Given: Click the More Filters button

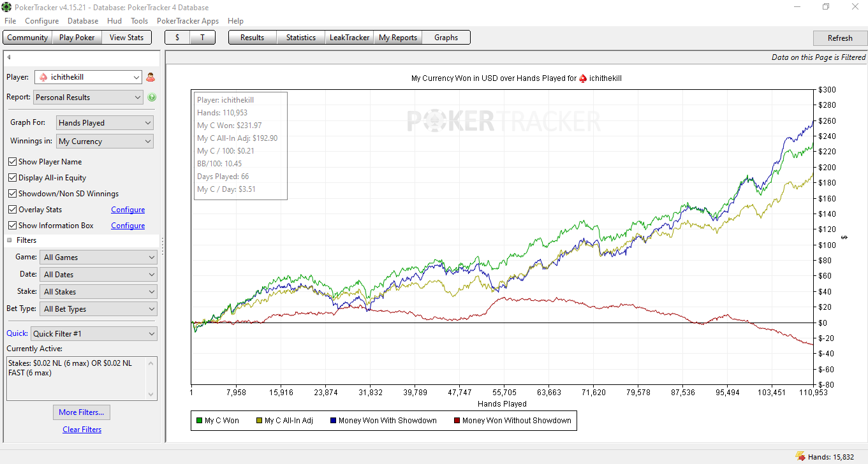Looking at the screenshot, I should click(81, 412).
